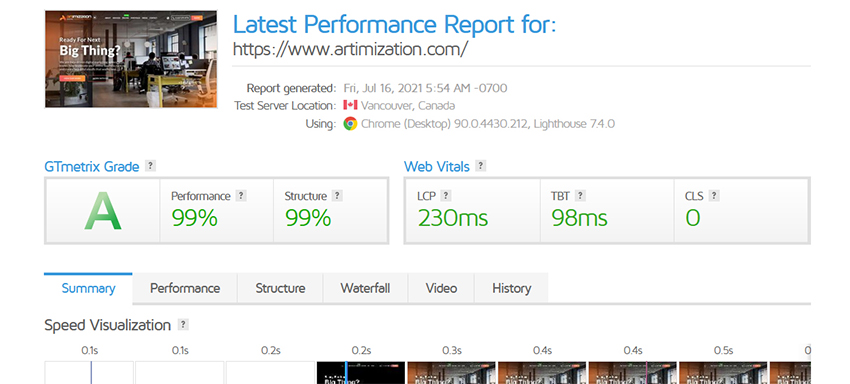This screenshot has width=850, height=384.
Task: Open the website screenshot thumbnail
Action: pos(131,59)
